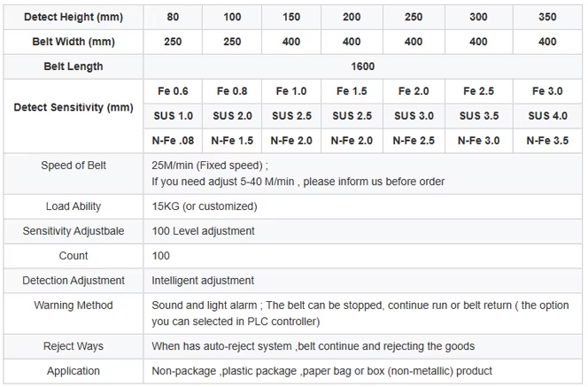Click the SUS 4.0 sensitivity cell
The image size is (588, 387).
[x=547, y=116]
